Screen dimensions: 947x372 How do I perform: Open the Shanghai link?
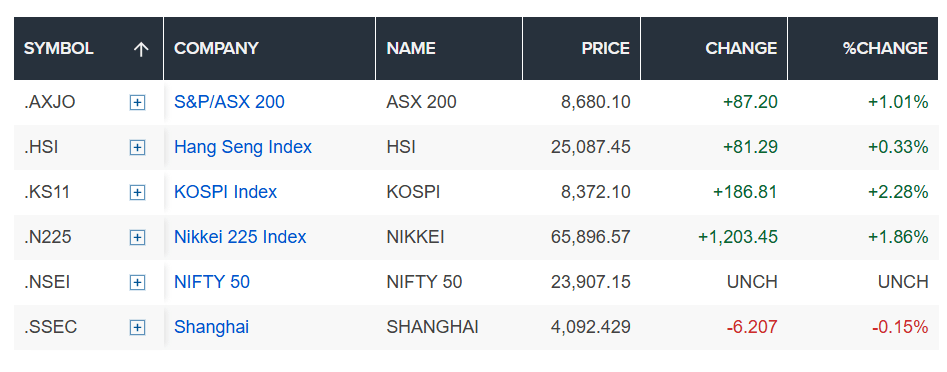click(211, 327)
